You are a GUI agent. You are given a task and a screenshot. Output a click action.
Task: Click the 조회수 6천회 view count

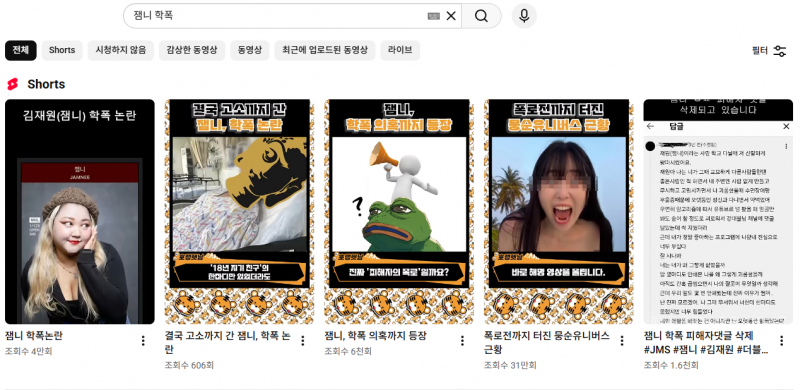[348, 352]
